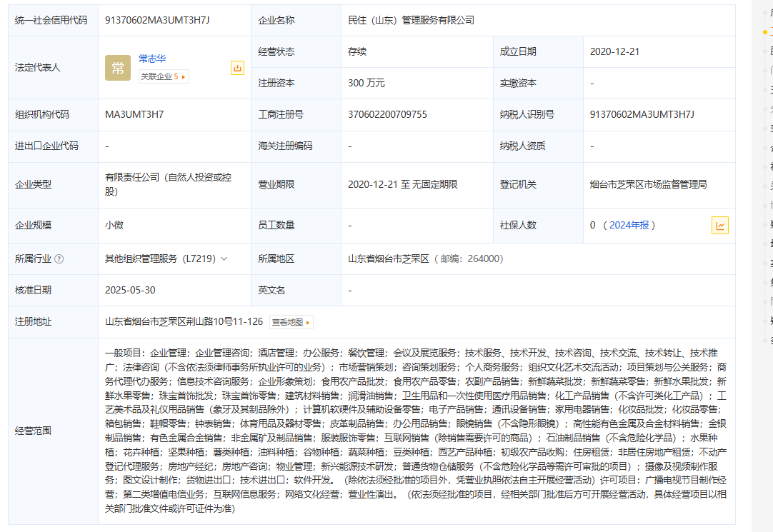Image resolution: width=773 pixels, height=532 pixels.
Task: Open the 查看地图 map button
Action: coord(291,322)
